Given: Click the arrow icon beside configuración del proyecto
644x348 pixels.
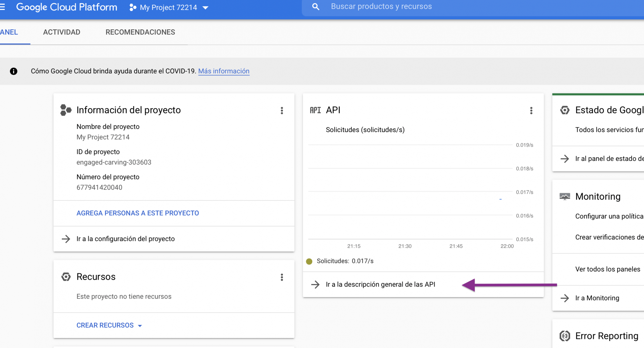Looking at the screenshot, I should [66, 239].
